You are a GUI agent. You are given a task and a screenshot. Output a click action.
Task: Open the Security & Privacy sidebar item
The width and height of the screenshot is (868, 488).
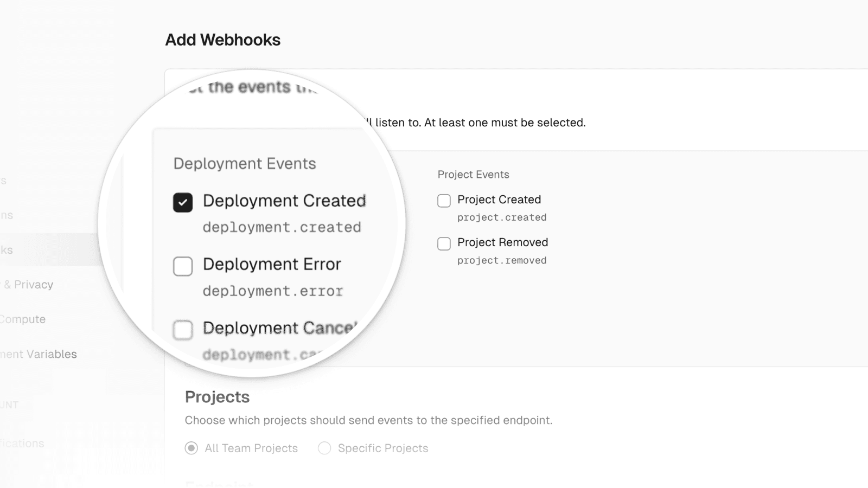(x=28, y=285)
